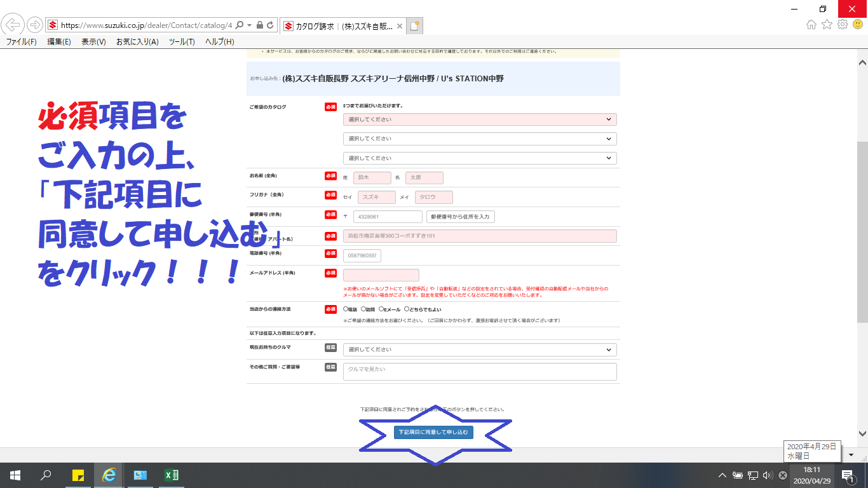Open the Excel taskbar icon
Image resolution: width=868 pixels, height=488 pixels.
coord(172,475)
